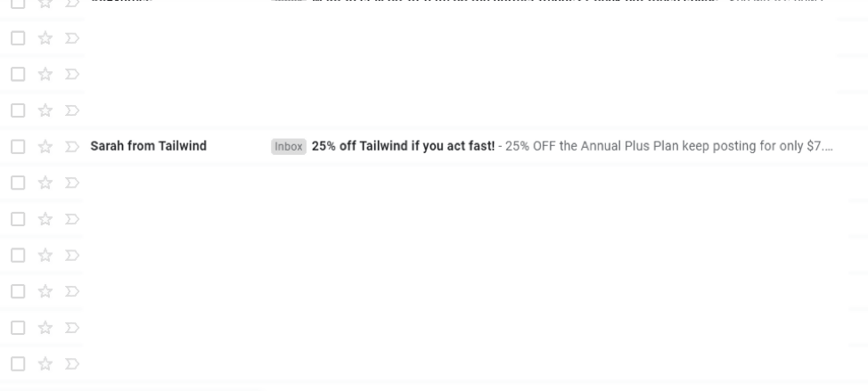The height and width of the screenshot is (391, 868).
Task: Toggle importance marker of first blank row under cut-off email
Action: pyautogui.click(x=72, y=38)
